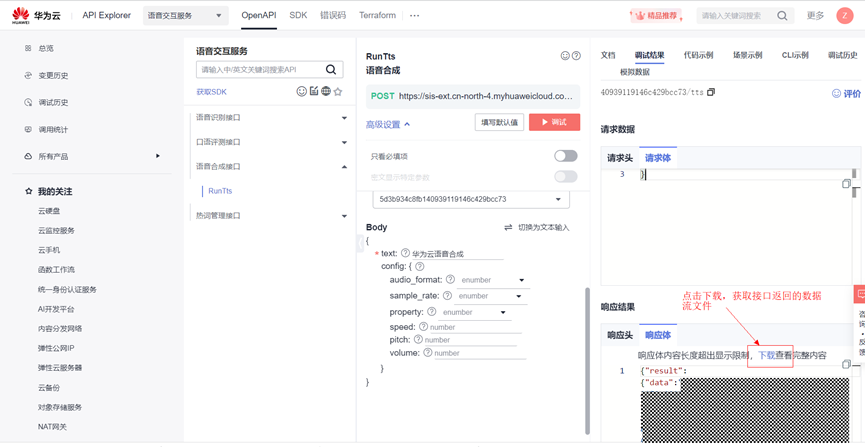Open the sample_rate dropdown

tap(490, 296)
